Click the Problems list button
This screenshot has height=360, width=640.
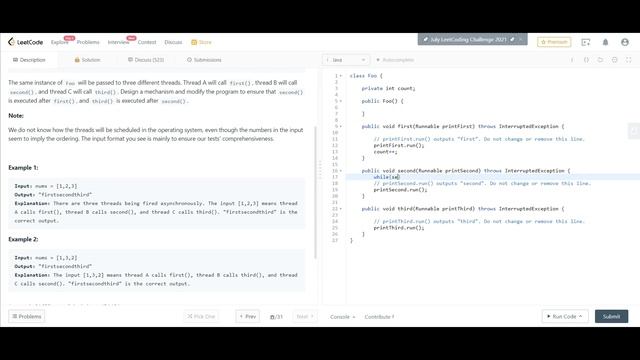pos(27,316)
